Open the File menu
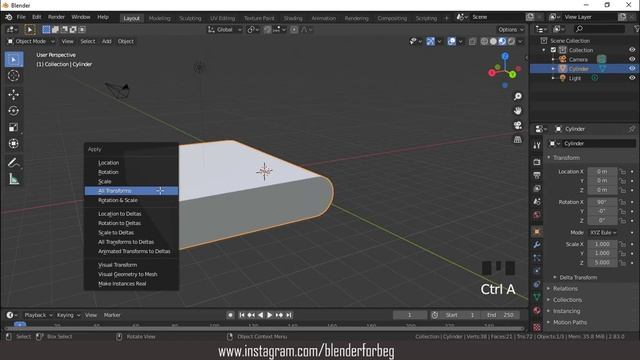640x360 pixels. (21, 17)
